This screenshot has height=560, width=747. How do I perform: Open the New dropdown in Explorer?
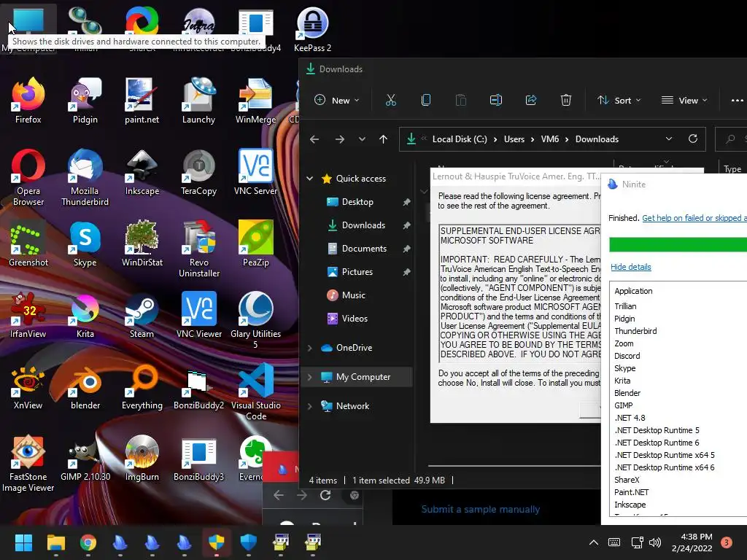[337, 100]
